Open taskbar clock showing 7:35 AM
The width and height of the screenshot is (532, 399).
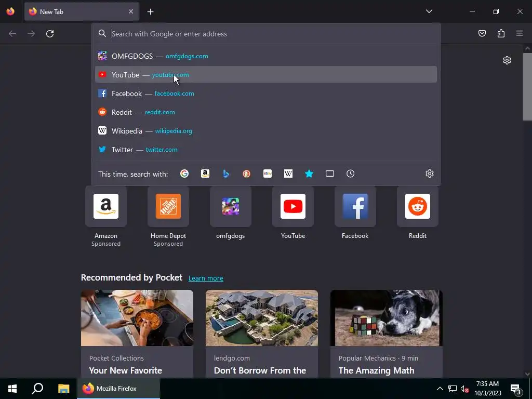click(x=487, y=389)
